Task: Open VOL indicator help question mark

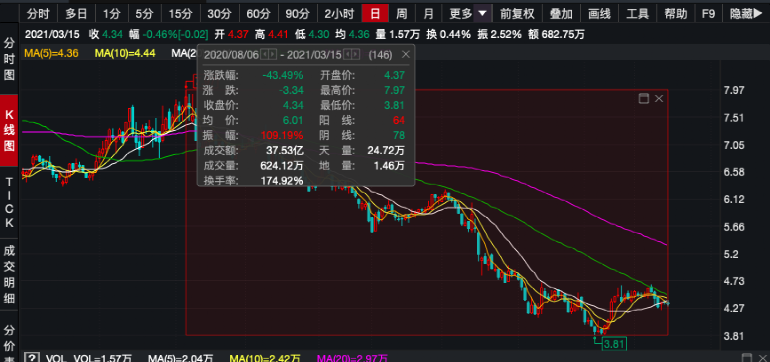Action: [32, 358]
